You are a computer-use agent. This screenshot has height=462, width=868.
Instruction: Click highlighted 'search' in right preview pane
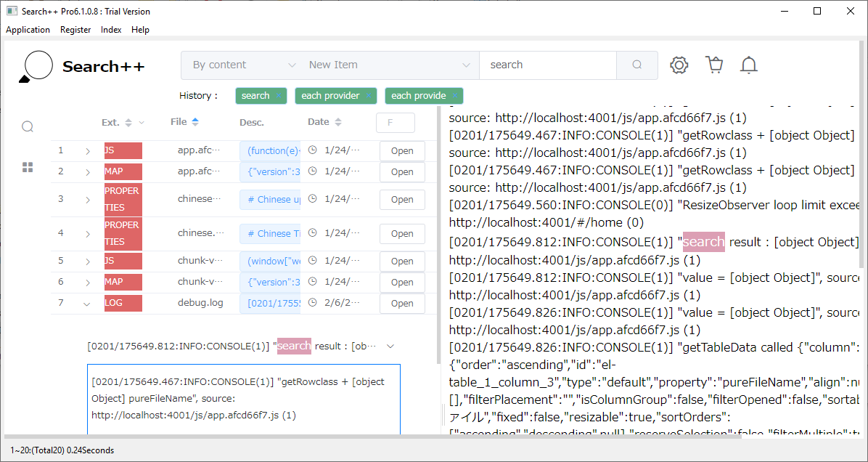(x=703, y=242)
